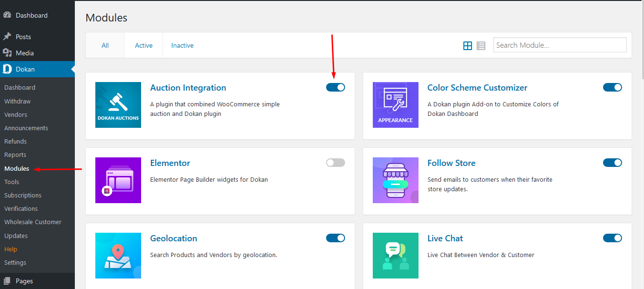Image resolution: width=644 pixels, height=289 pixels.
Task: Go to Pages label in sidebar
Action: [x=24, y=281]
